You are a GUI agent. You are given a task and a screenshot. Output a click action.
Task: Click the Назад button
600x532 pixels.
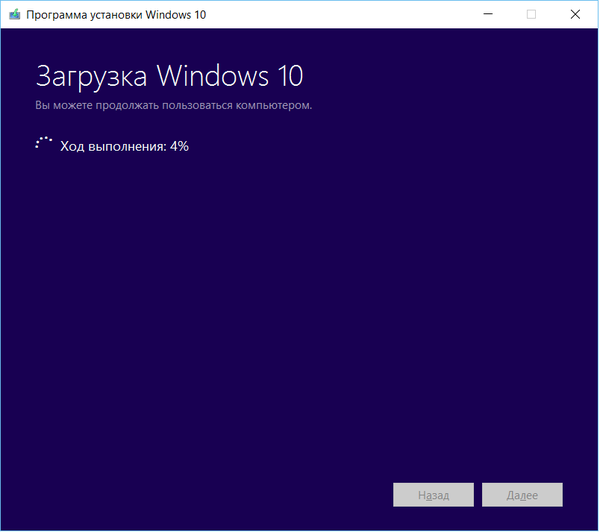(x=433, y=495)
